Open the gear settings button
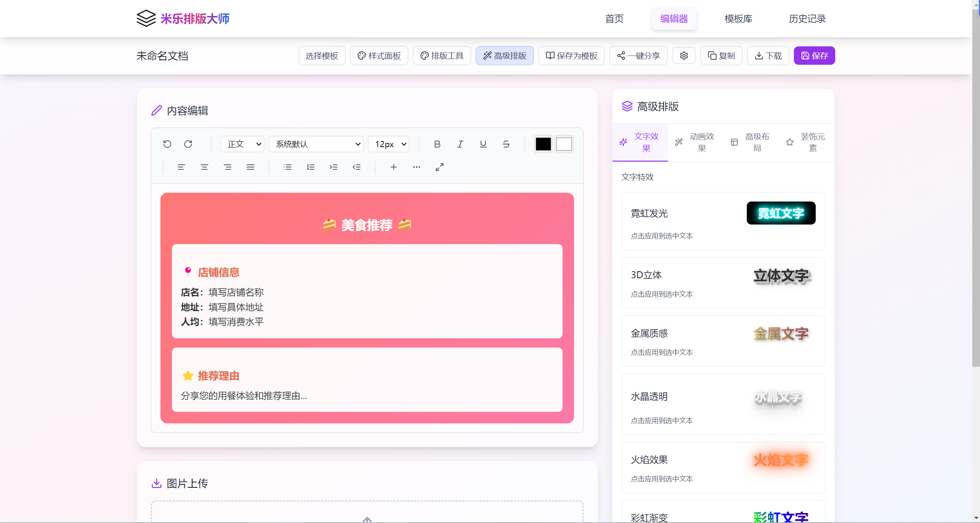Image resolution: width=980 pixels, height=523 pixels. pos(684,56)
